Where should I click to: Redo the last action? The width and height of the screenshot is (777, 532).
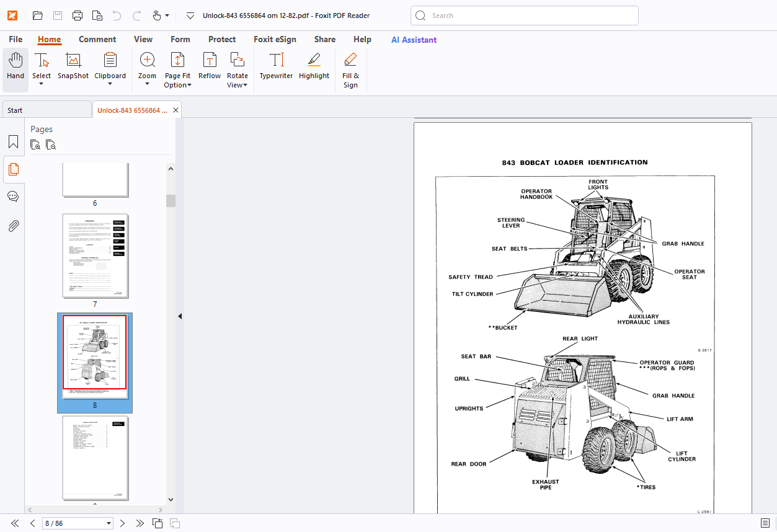(x=136, y=16)
